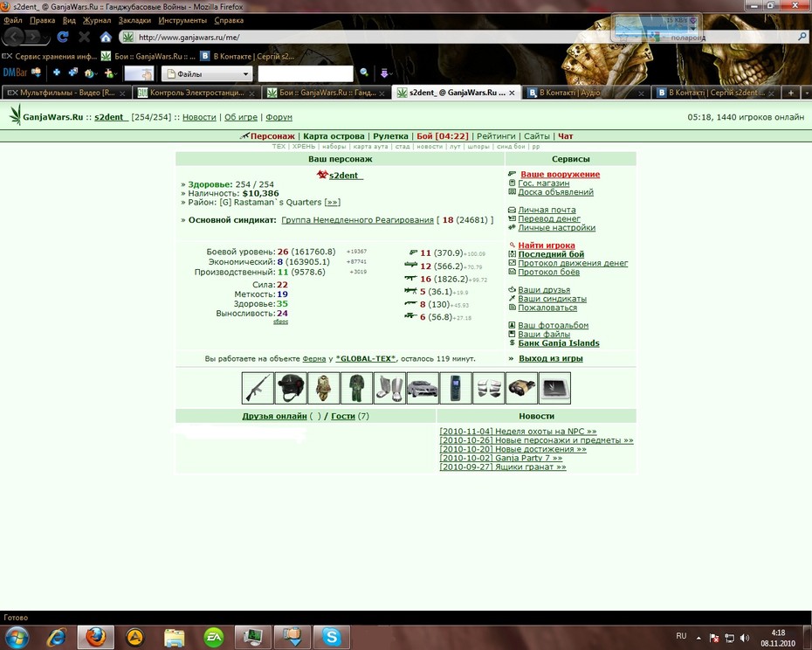Viewport: 812px width, 650px height.
Task: Click the URL address bar
Action: coord(362,37)
